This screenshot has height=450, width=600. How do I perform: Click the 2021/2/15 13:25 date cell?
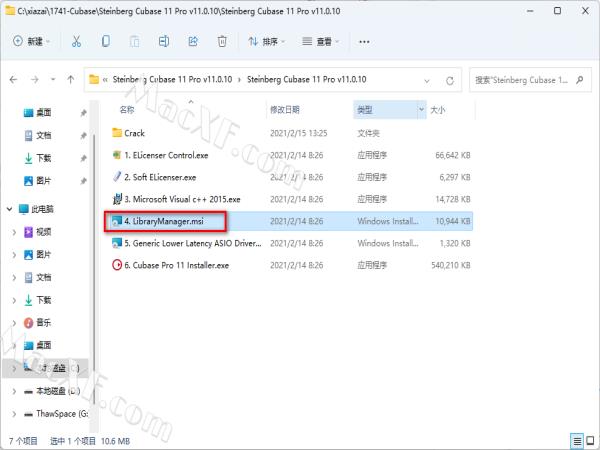pos(298,133)
